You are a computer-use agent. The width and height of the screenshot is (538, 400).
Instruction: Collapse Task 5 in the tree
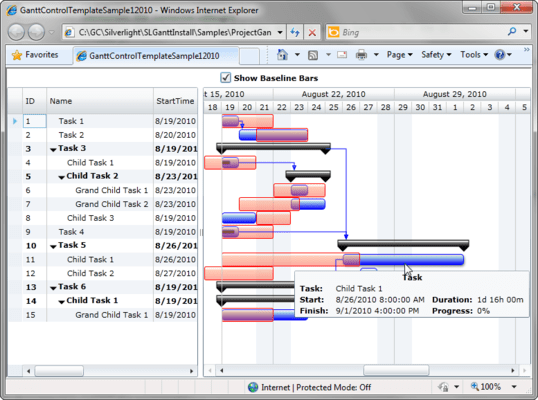pyautogui.click(x=53, y=247)
